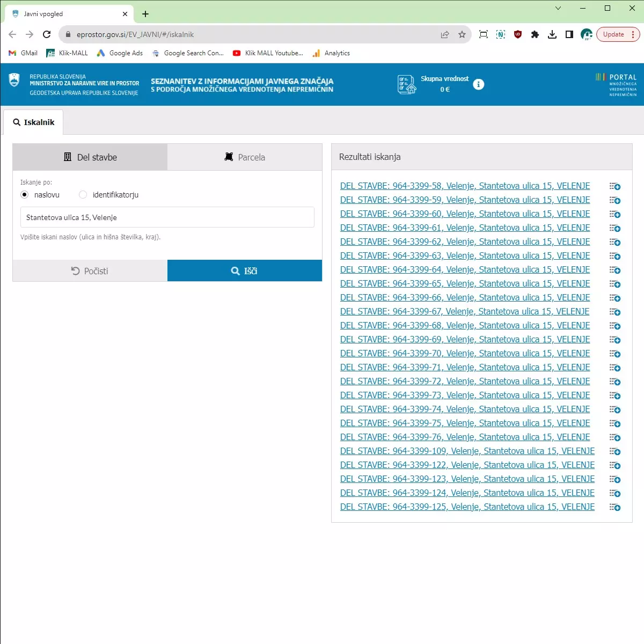
Task: Open the Google Ads bookmark
Action: (x=120, y=53)
